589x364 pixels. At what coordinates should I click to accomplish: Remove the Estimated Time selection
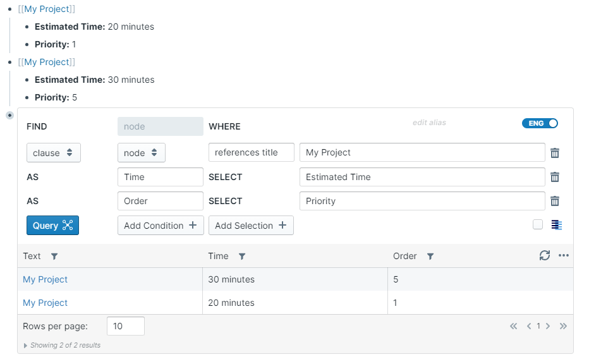555,177
